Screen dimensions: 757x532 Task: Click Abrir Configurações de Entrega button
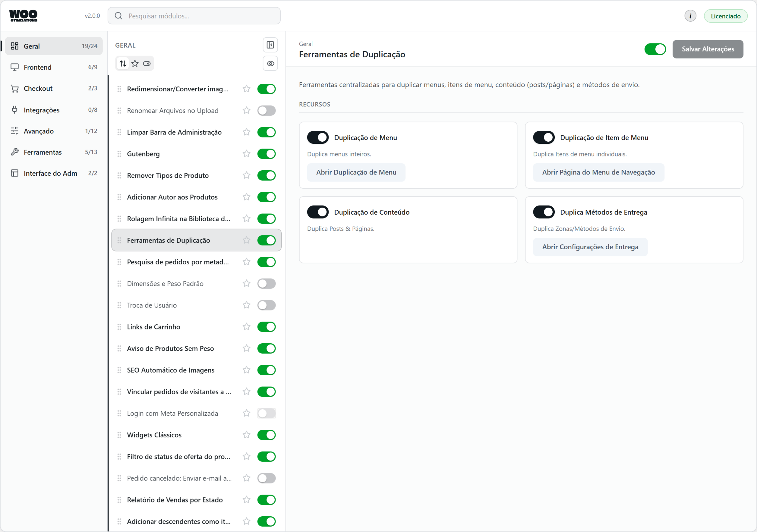pyautogui.click(x=590, y=247)
